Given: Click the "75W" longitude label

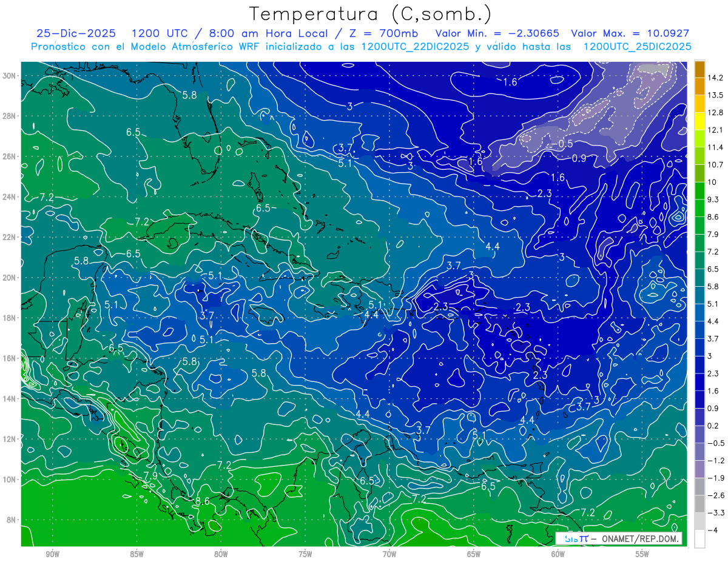Looking at the screenshot, I should tap(305, 555).
